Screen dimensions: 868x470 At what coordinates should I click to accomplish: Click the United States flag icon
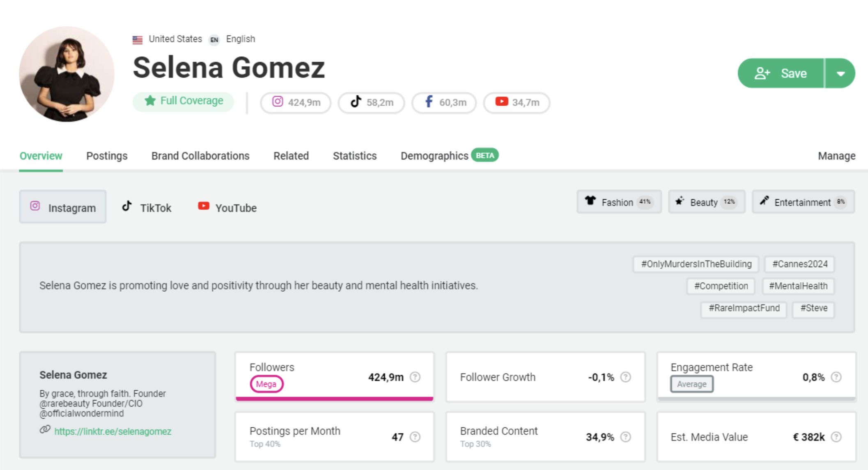pyautogui.click(x=137, y=39)
